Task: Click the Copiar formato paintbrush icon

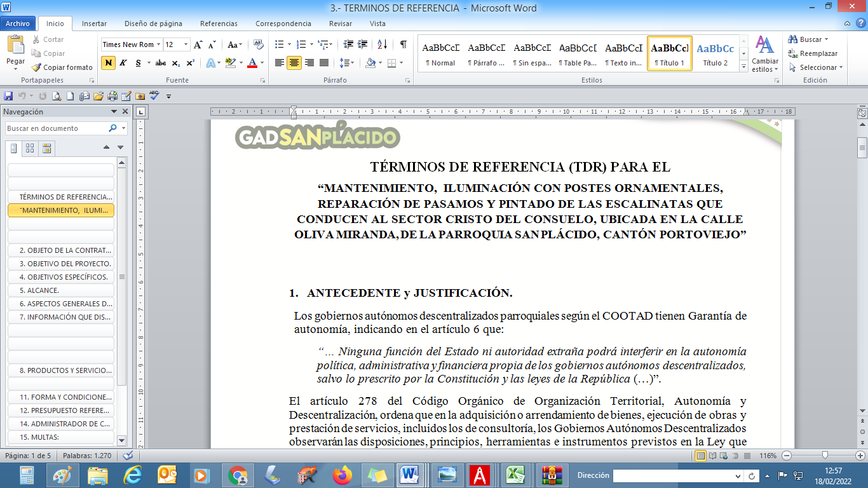Action: click(36, 67)
